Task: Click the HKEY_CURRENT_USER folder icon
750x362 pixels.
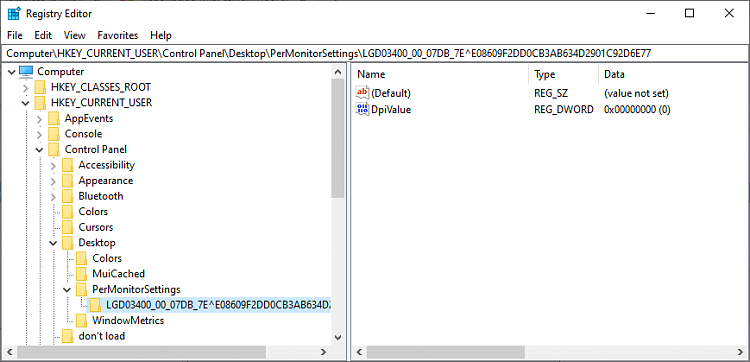Action: click(x=40, y=103)
